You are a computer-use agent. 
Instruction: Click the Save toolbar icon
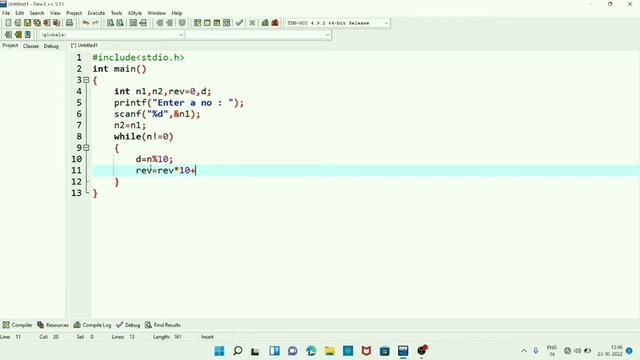(x=27, y=23)
